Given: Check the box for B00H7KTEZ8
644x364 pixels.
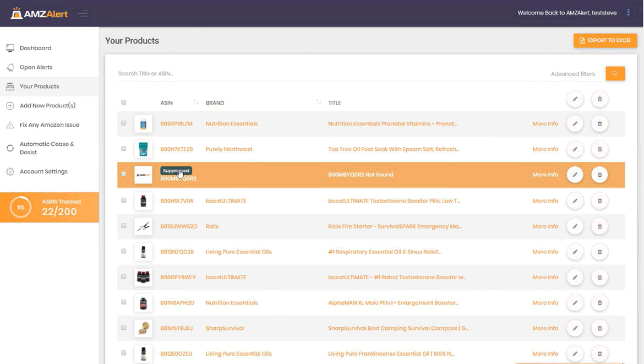Looking at the screenshot, I should tap(124, 149).
